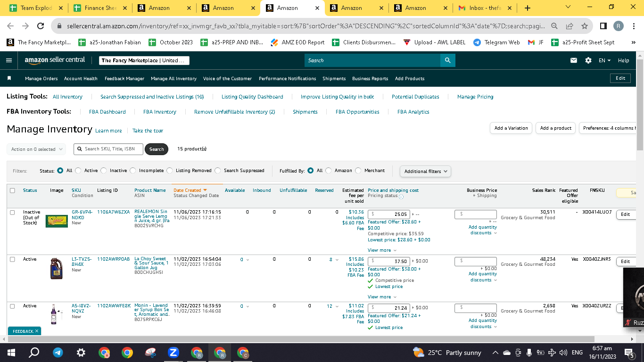The image size is (644, 362).
Task: Switch to the Finance Shee browser tab
Action: [x=99, y=8]
